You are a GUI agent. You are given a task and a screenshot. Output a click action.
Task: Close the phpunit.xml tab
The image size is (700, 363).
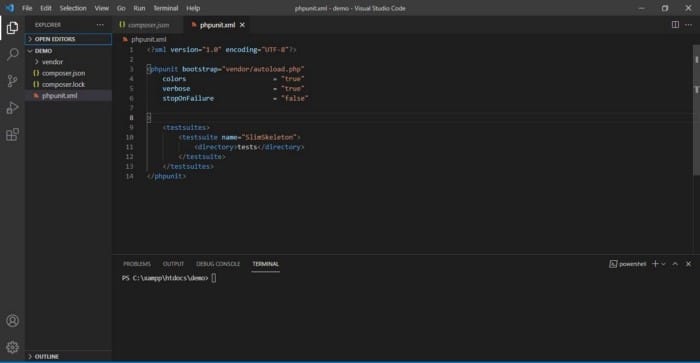click(x=242, y=25)
